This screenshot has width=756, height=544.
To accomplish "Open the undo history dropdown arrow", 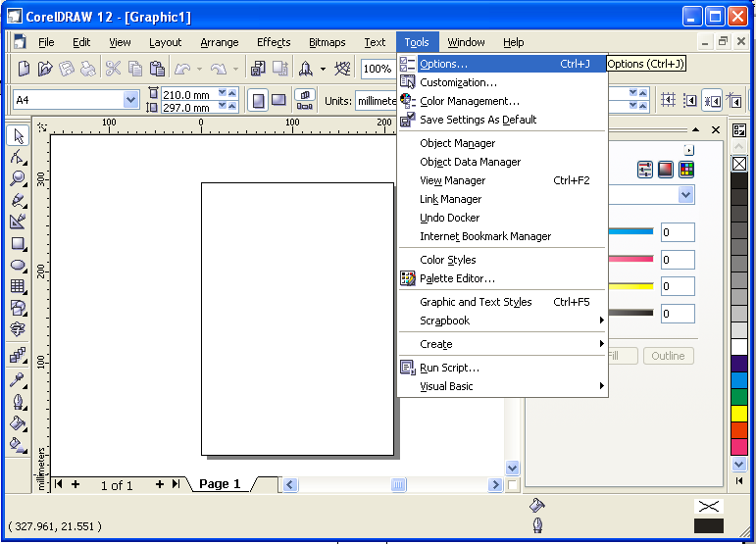I will [x=199, y=69].
